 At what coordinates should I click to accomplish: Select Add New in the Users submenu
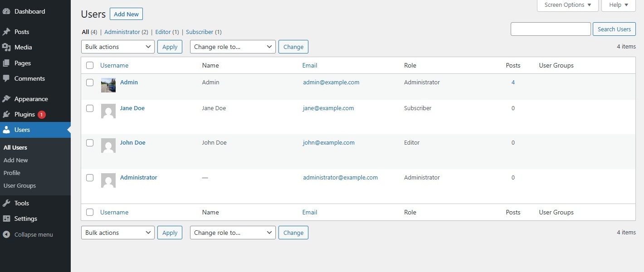(x=16, y=160)
